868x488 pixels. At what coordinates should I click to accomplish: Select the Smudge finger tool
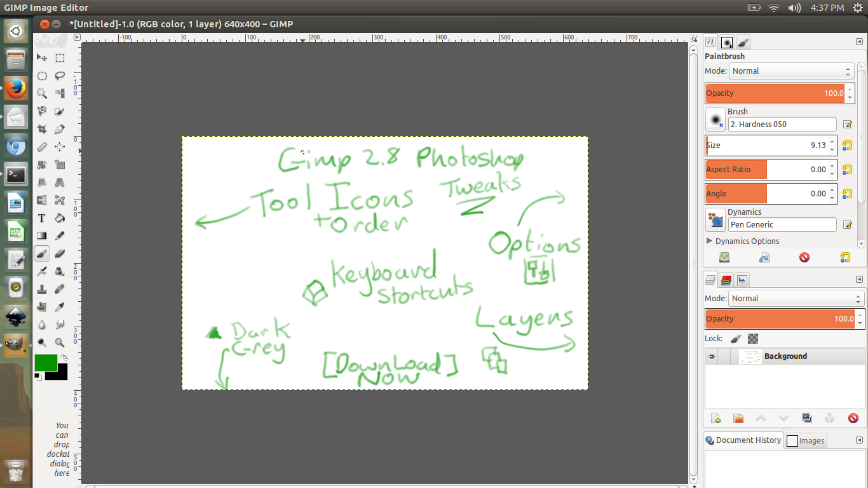(60, 325)
